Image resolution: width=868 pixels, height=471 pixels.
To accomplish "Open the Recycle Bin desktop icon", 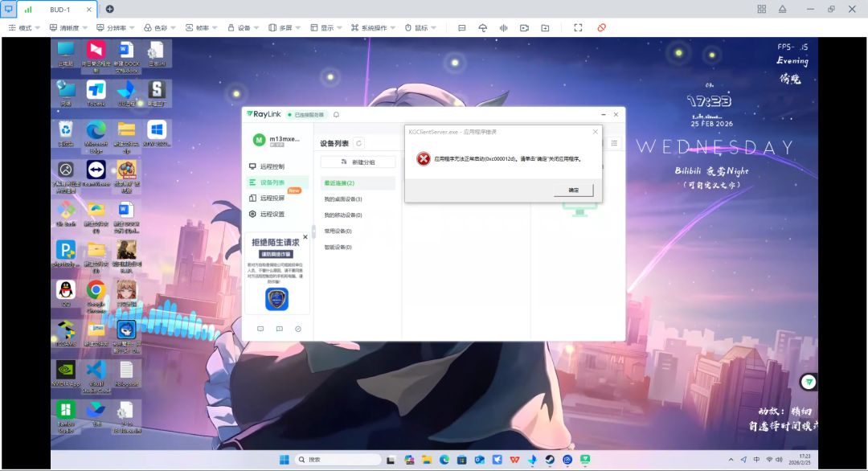I will (65, 133).
